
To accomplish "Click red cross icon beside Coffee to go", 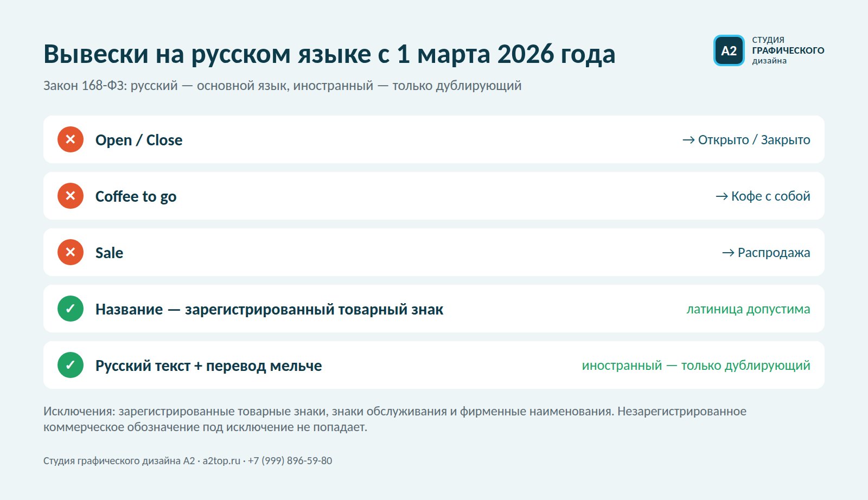I will click(x=71, y=196).
